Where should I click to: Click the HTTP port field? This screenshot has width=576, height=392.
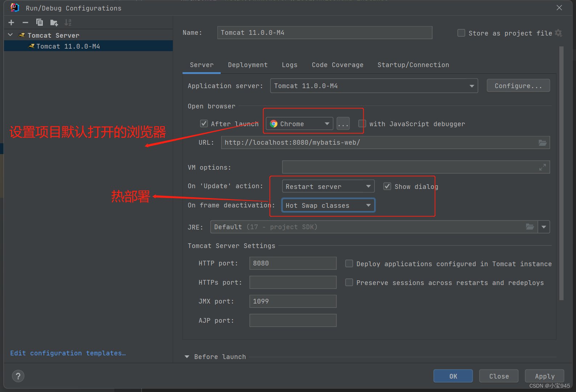click(x=293, y=263)
